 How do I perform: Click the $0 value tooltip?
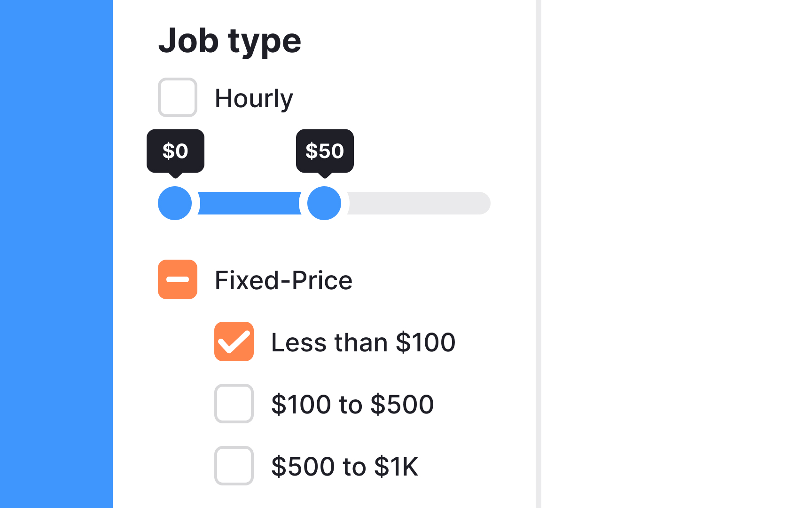coord(175,151)
